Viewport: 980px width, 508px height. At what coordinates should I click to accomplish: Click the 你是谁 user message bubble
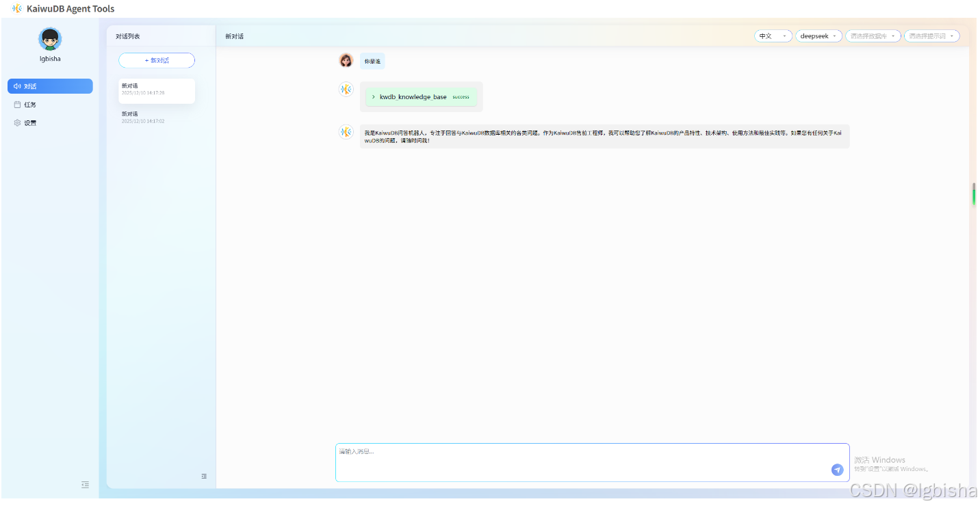372,62
